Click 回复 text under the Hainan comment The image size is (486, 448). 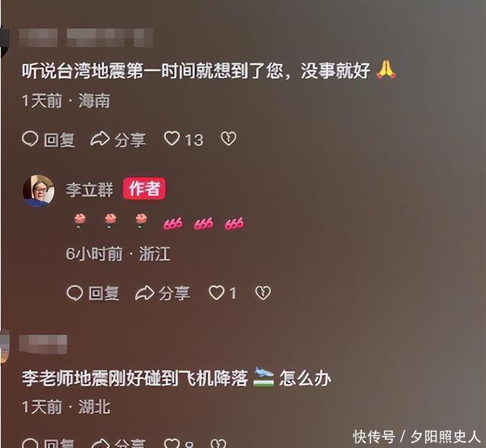pyautogui.click(x=59, y=140)
